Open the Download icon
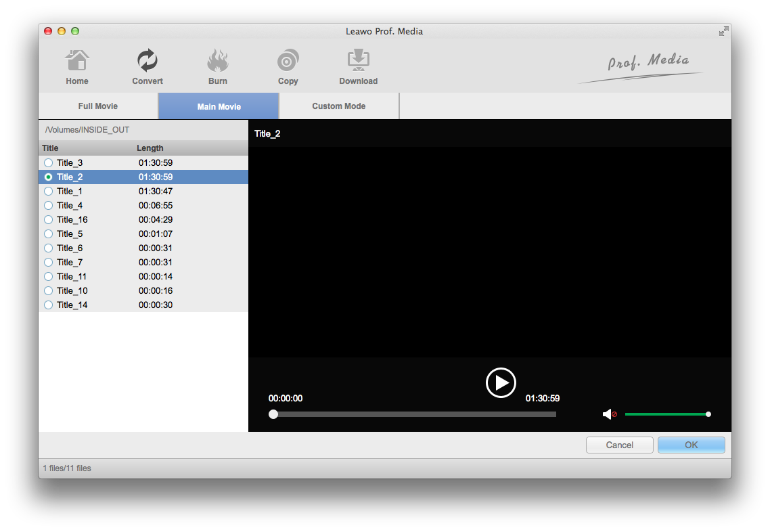Screen dimensions: 770x532 [x=358, y=62]
